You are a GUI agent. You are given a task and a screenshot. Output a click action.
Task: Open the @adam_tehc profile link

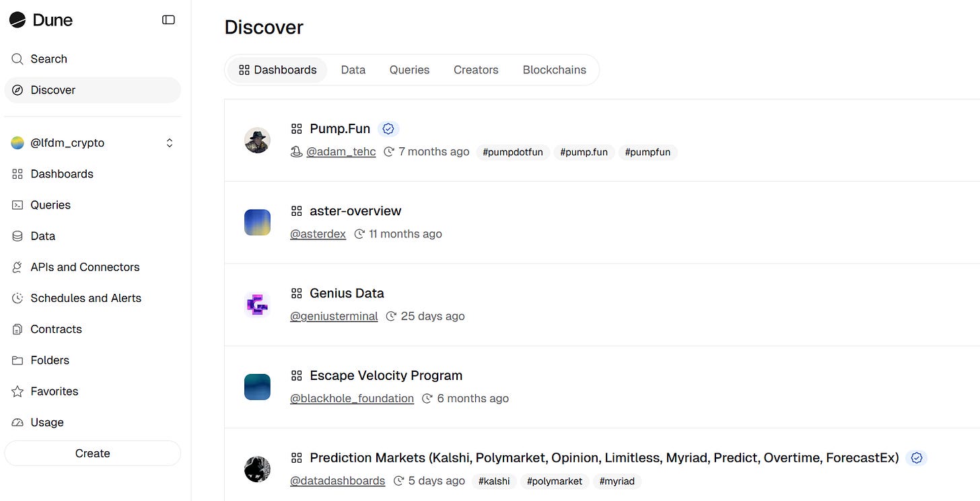pos(341,152)
